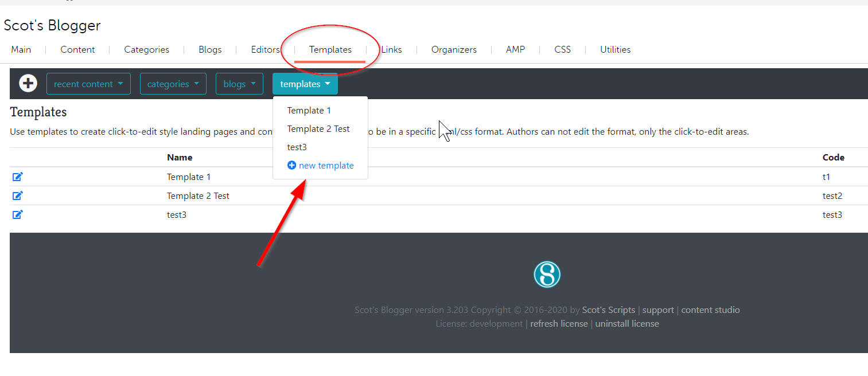Expand the recent content dropdown

pos(88,84)
